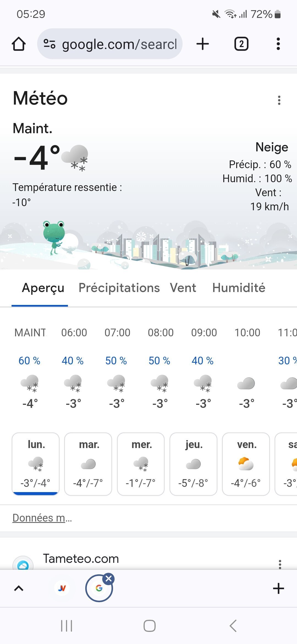Select the mardi forecast card
Image resolution: width=297 pixels, height=644 pixels.
(x=88, y=464)
